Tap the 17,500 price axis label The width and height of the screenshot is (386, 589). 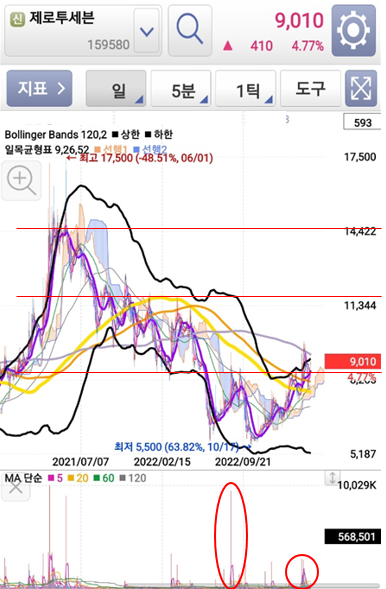360,157
